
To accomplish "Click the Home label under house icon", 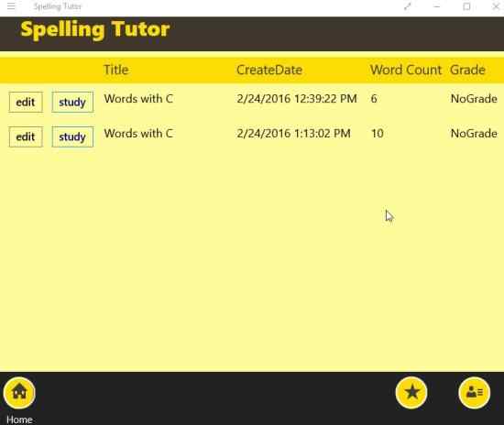I will click(19, 420).
